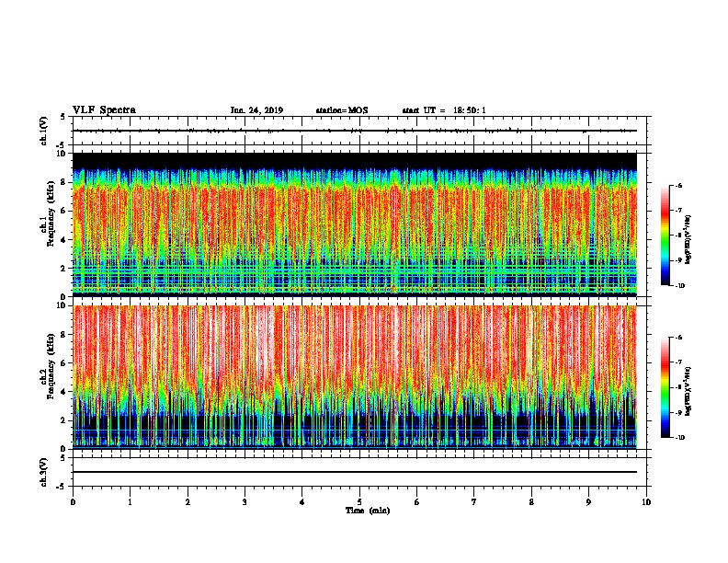
Task: Click time-axis tick label '4'
Action: coord(302,502)
